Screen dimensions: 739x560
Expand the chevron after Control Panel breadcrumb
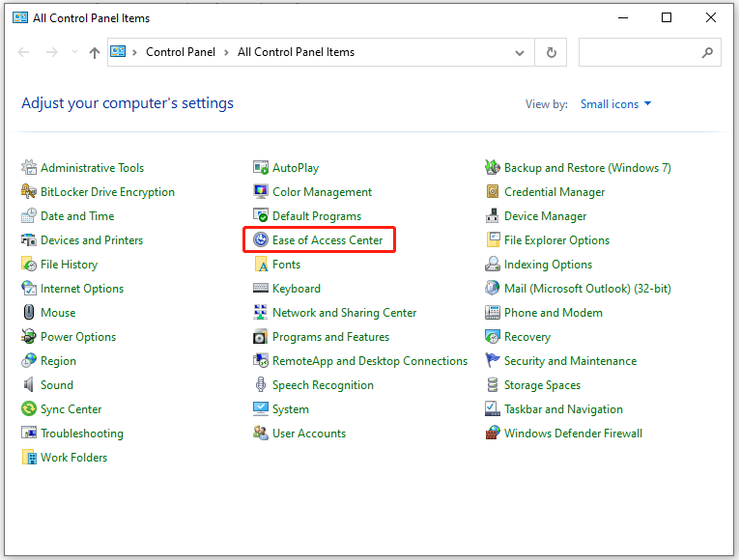[x=228, y=52]
